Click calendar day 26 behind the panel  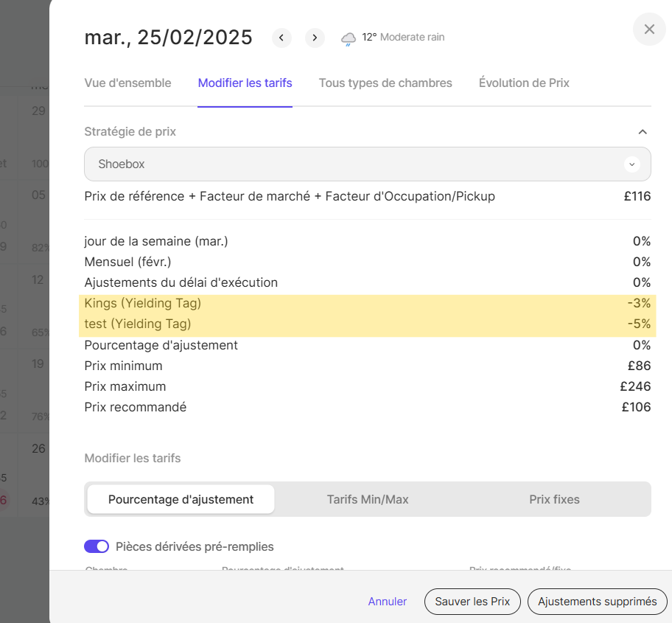tap(38, 448)
